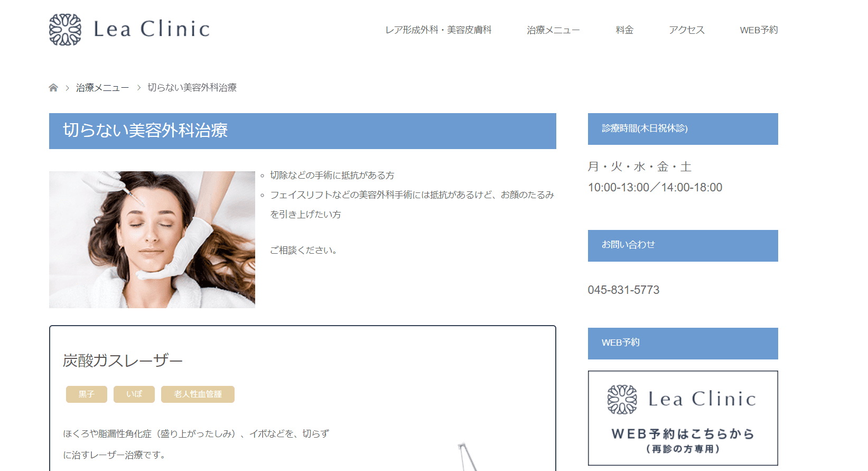Viewport: 868px width, 471px height.
Task: Open レア形成外科・美容皮膚科 menu item
Action: click(438, 30)
